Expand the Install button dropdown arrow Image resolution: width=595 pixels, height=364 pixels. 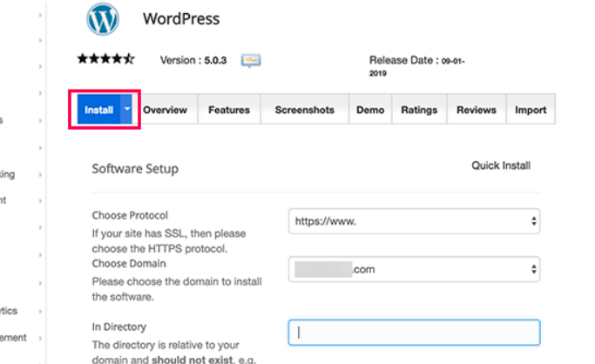[126, 109]
